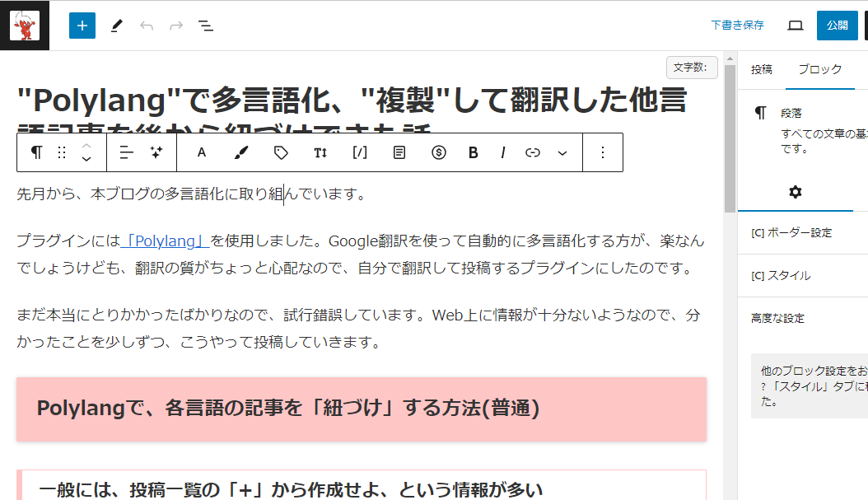The image size is (868, 500).
Task: Insert a link with the link icon
Action: (x=533, y=152)
